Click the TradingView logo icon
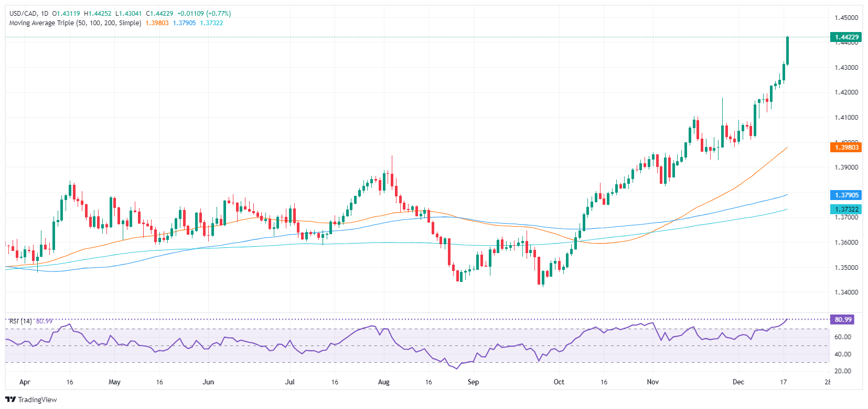 pos(10,400)
